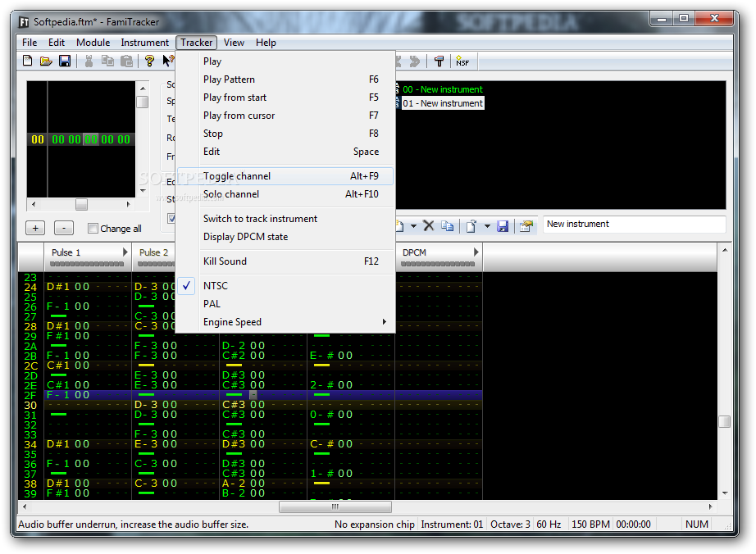The height and width of the screenshot is (554, 756).
Task: Select the PAL video mode
Action: (285, 304)
